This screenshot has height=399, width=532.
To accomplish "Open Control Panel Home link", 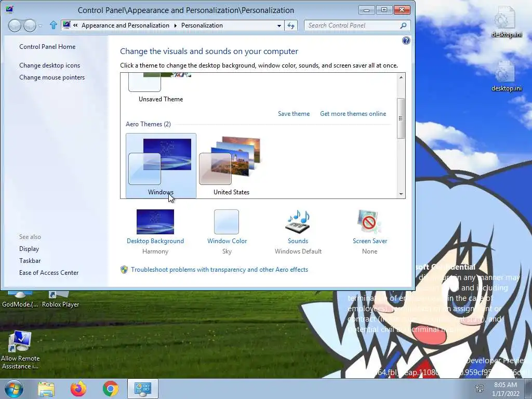I will click(x=47, y=47).
